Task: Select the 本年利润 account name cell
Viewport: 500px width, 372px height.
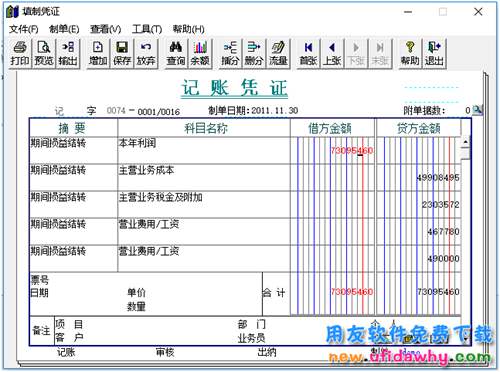Action: pyautogui.click(x=204, y=150)
